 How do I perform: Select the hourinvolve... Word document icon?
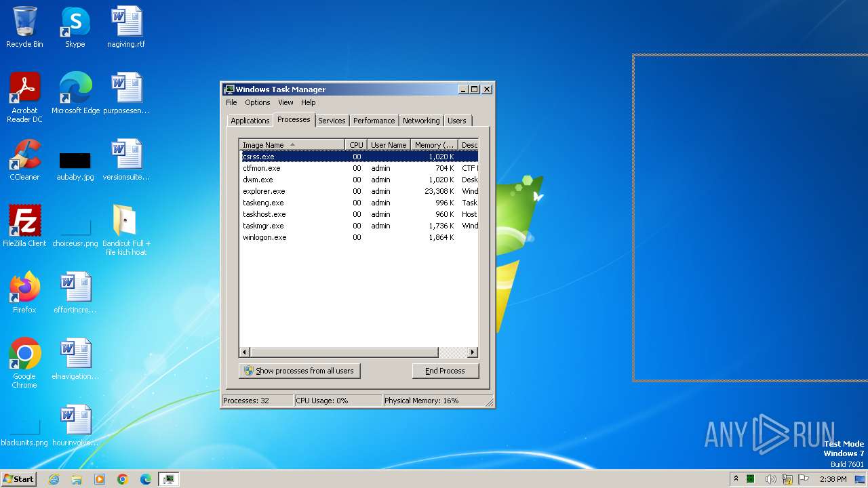75,426
